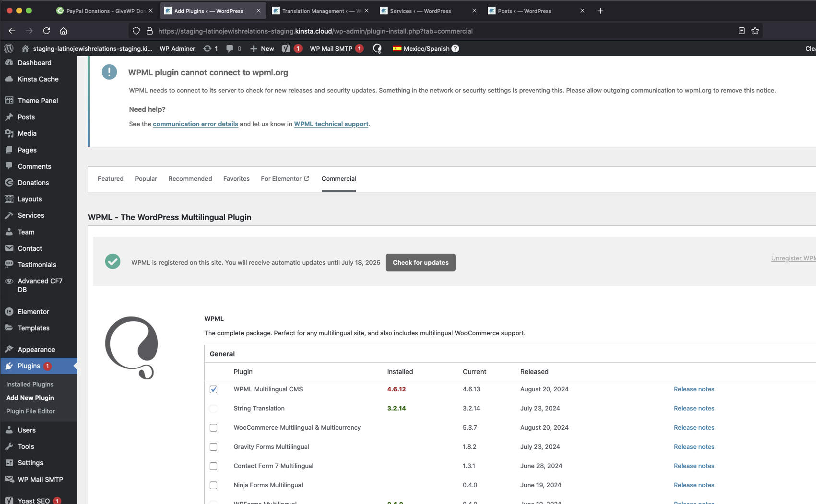The image size is (816, 504).
Task: Open WPML technical support link
Action: click(331, 124)
